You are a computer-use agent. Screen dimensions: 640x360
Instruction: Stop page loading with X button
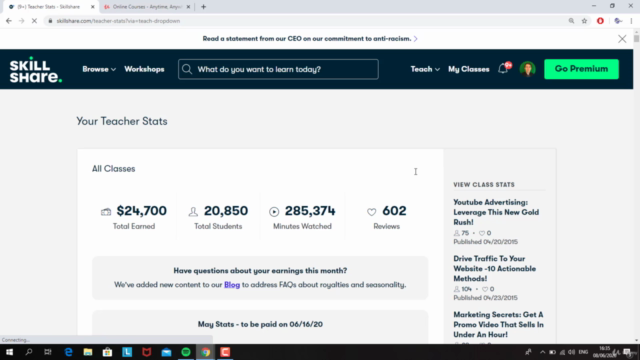click(x=34, y=21)
